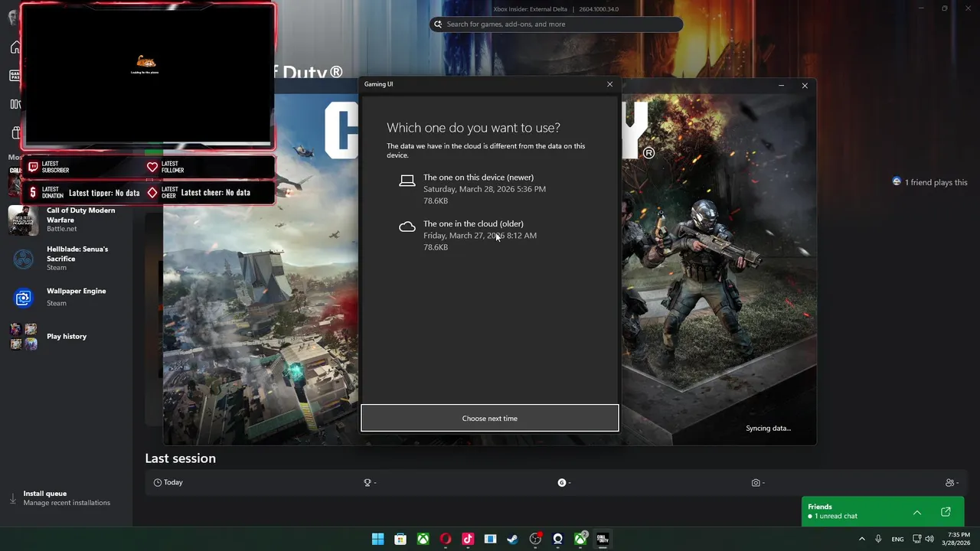Click the friends icon in Last session
980x551 pixels.
[x=950, y=483]
